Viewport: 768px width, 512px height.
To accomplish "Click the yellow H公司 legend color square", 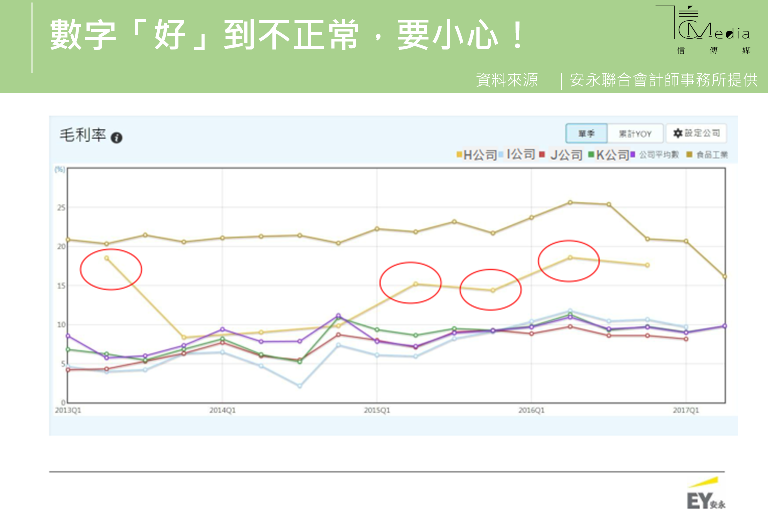I will (x=459, y=155).
